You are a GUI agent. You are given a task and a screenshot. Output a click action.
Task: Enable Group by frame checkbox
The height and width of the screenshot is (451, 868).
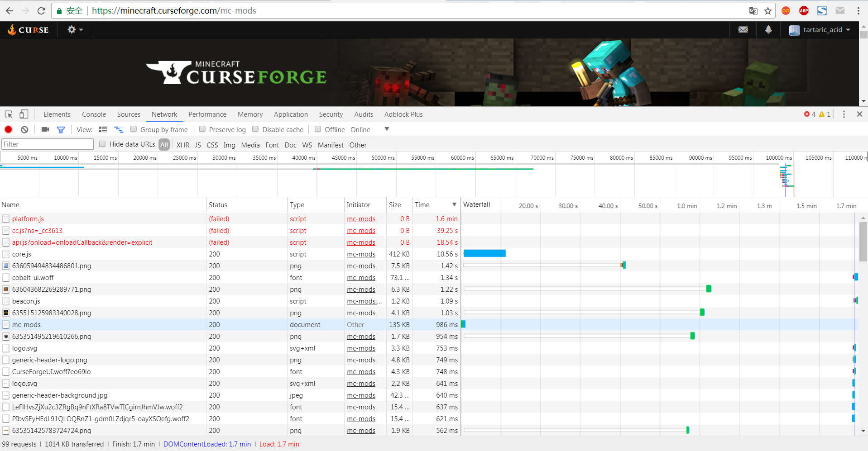pos(134,129)
